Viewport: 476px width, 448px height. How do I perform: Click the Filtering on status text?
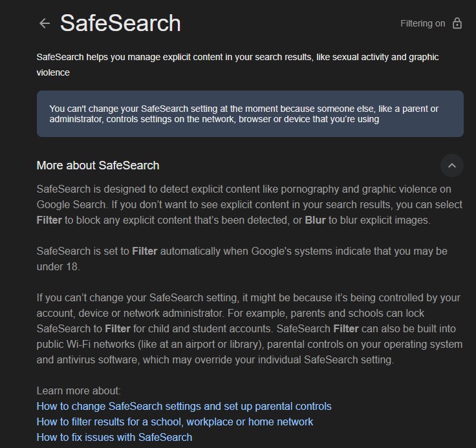(422, 23)
